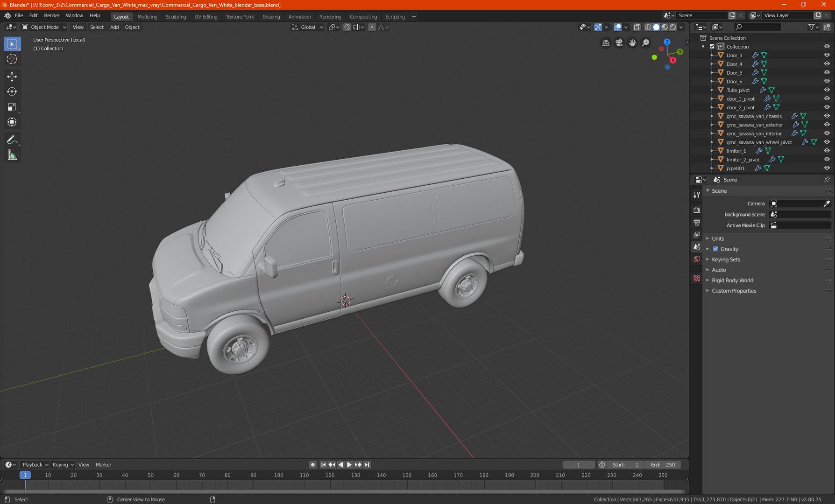835x504 pixels.
Task: Toggle orthographic grid view button
Action: click(x=606, y=43)
